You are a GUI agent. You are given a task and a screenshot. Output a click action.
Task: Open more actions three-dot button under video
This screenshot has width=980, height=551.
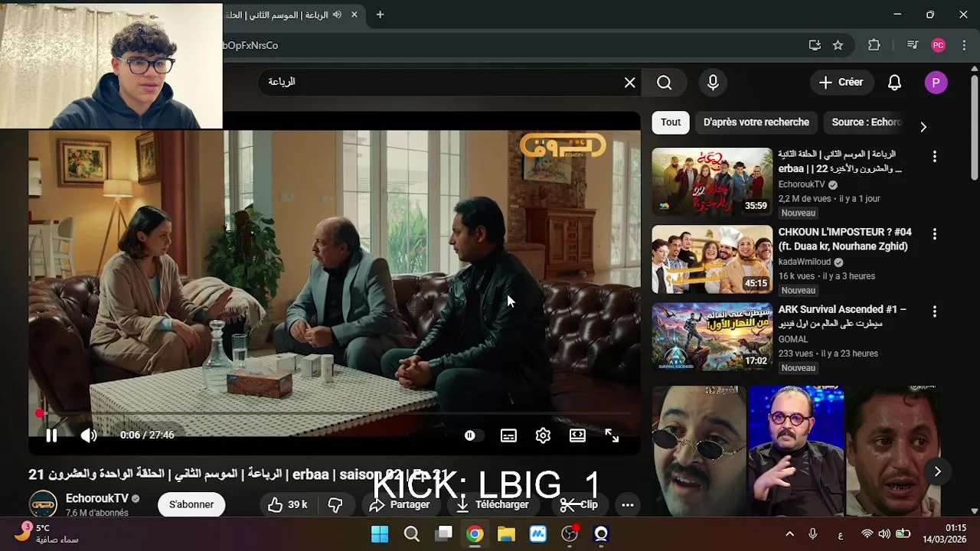tap(627, 504)
